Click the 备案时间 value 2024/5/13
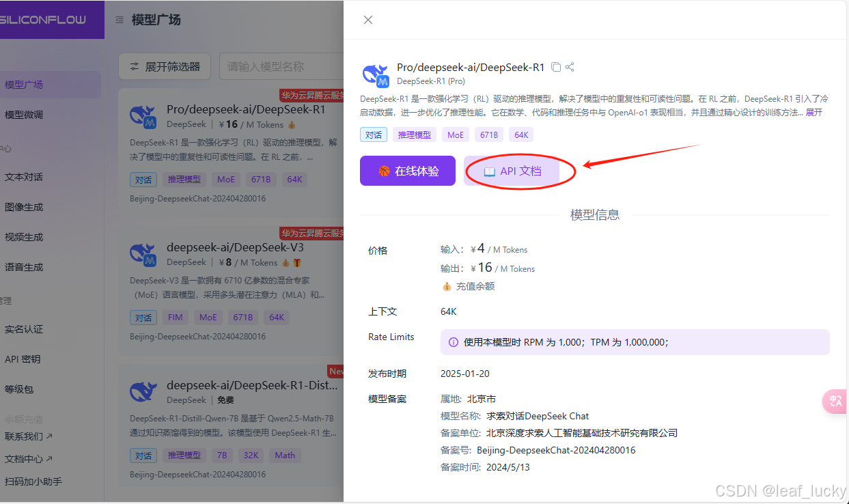 [508, 468]
